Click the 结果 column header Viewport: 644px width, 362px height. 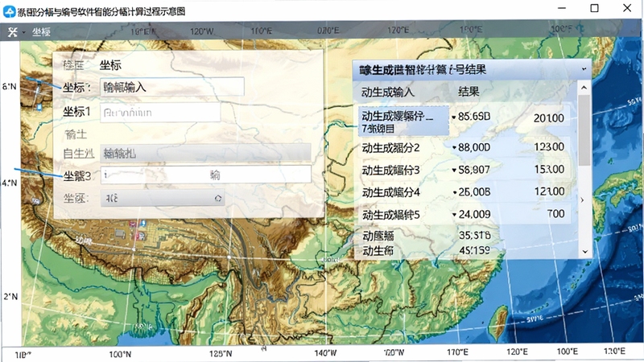(469, 92)
